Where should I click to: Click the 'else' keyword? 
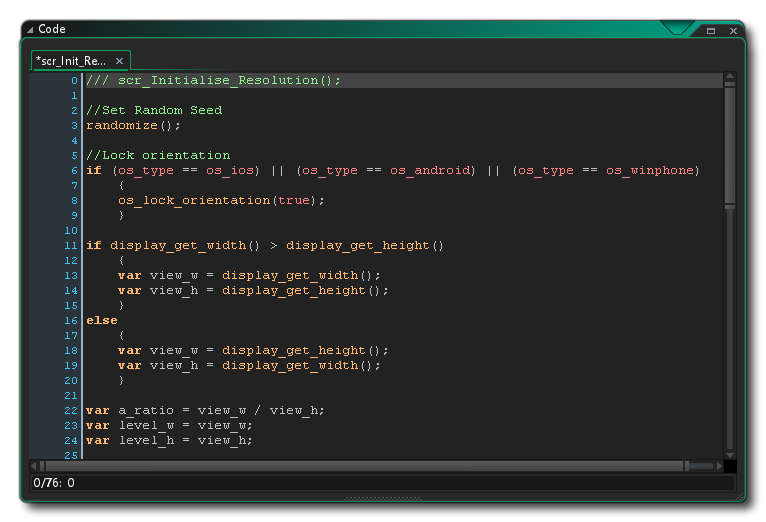pos(101,320)
